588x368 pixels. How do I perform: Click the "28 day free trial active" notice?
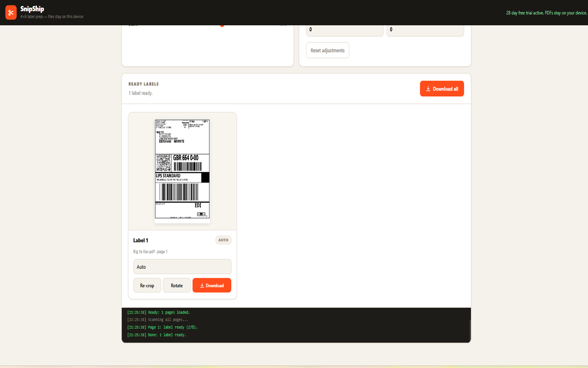[547, 13]
